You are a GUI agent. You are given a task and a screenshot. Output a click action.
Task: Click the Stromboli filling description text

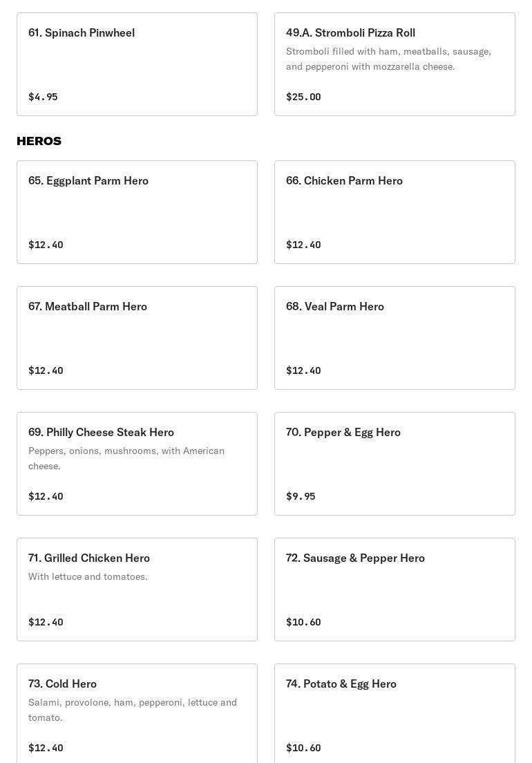pyautogui.click(x=388, y=59)
